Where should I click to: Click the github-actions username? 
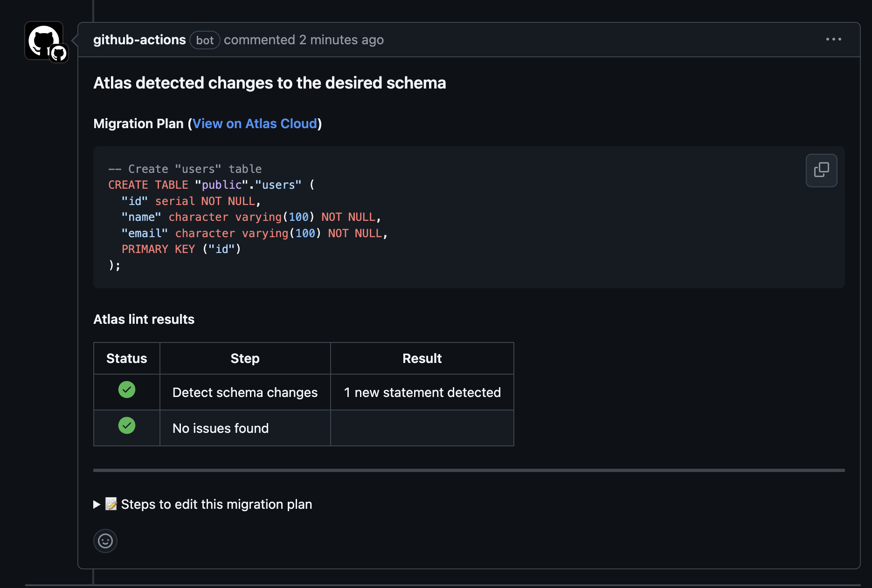point(139,40)
